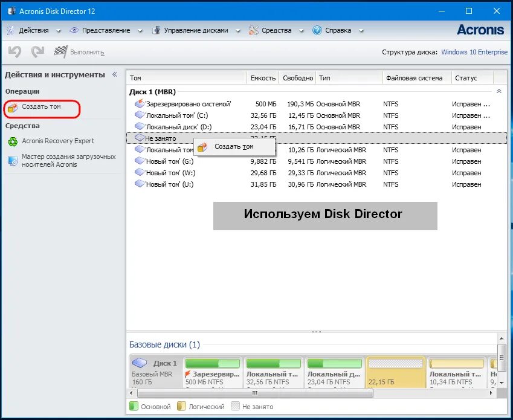Click the 'Не занято' row text
Viewport: 513px width, 420px height.
click(161, 138)
